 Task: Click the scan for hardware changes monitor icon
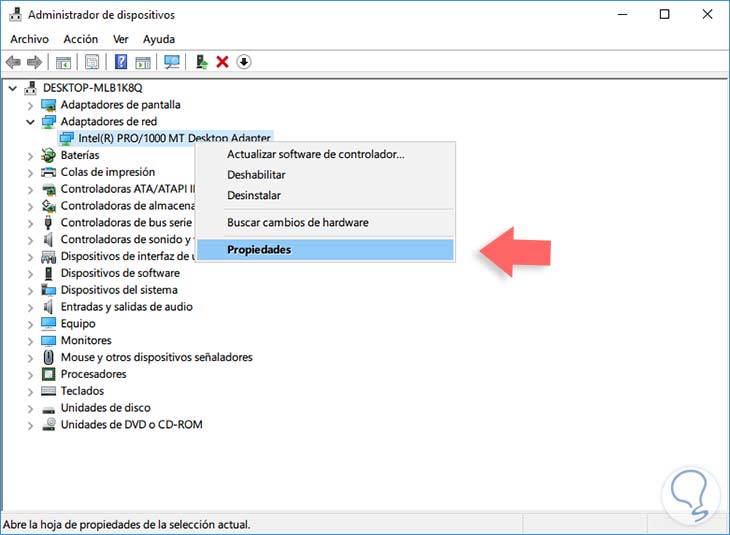(x=172, y=62)
